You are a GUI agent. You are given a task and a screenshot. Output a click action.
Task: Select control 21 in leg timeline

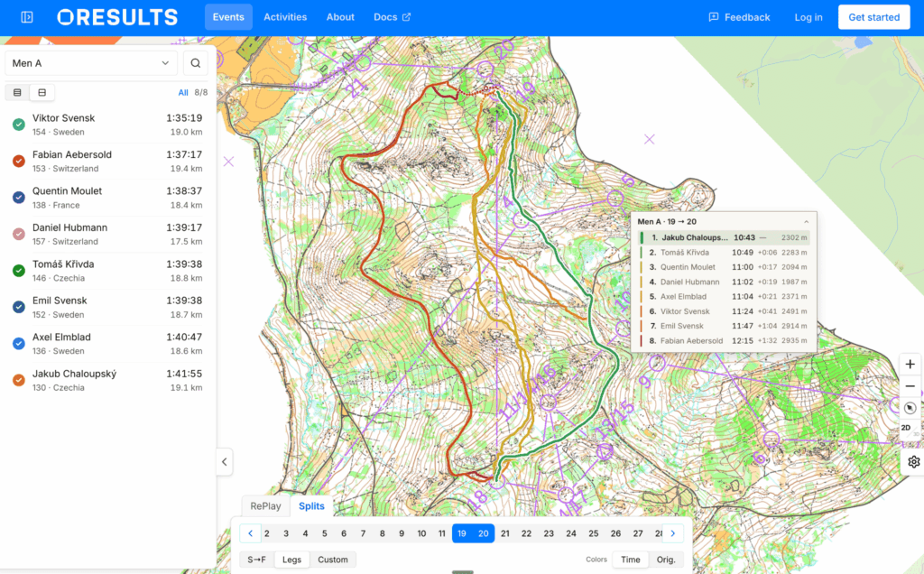(505, 533)
